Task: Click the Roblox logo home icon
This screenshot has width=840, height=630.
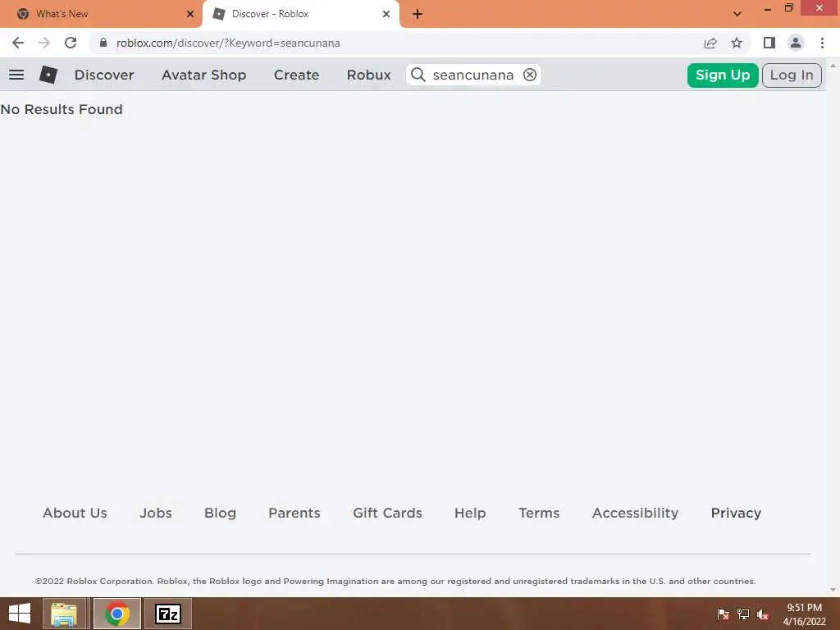Action: pyautogui.click(x=48, y=75)
